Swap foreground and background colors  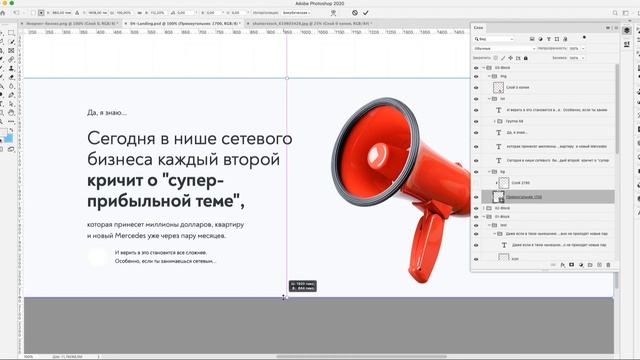click(x=11, y=130)
